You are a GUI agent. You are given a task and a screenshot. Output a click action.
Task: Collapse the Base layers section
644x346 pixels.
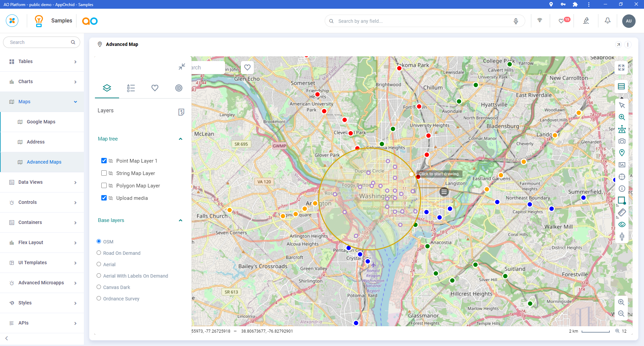tap(180, 220)
